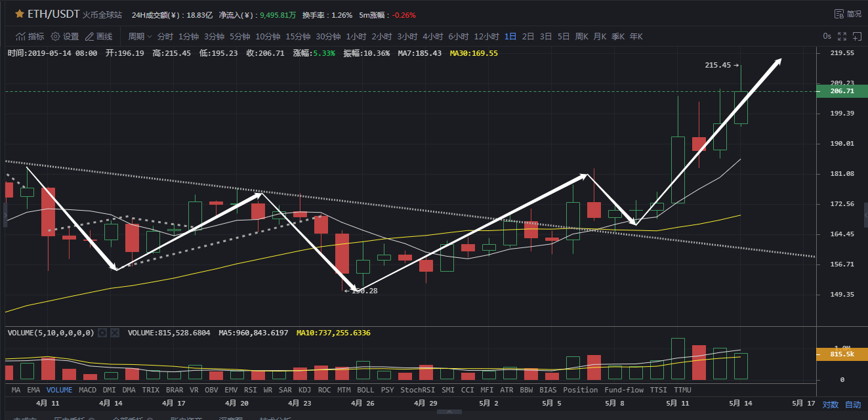Select the 画线 drawing pencil tool
Screen dimensions: 868x420
[90, 37]
